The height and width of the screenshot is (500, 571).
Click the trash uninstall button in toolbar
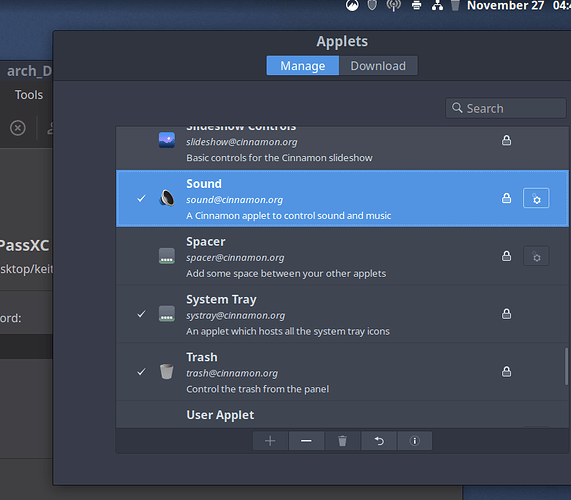tap(342, 441)
